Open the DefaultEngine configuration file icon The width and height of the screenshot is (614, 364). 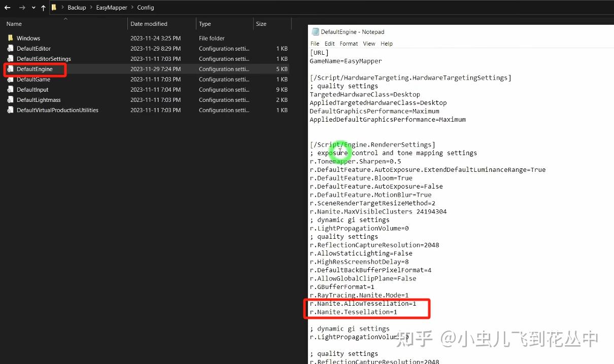tap(11, 69)
